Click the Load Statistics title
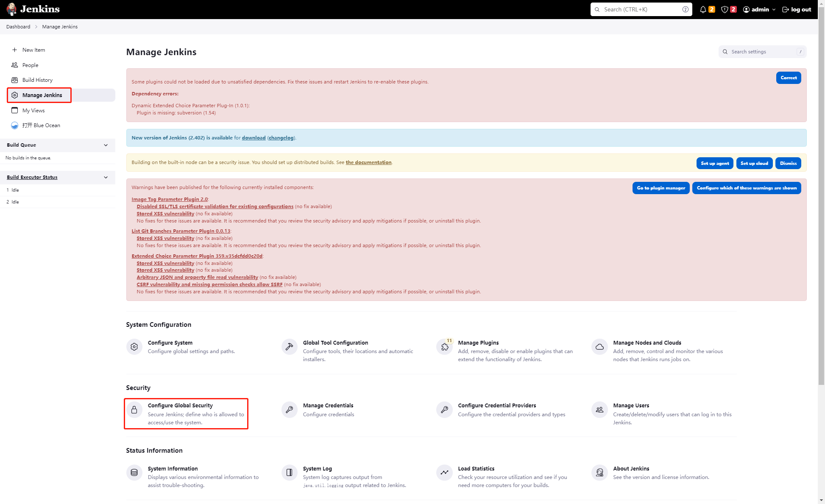Viewport: 825px width, 504px height. click(x=476, y=468)
